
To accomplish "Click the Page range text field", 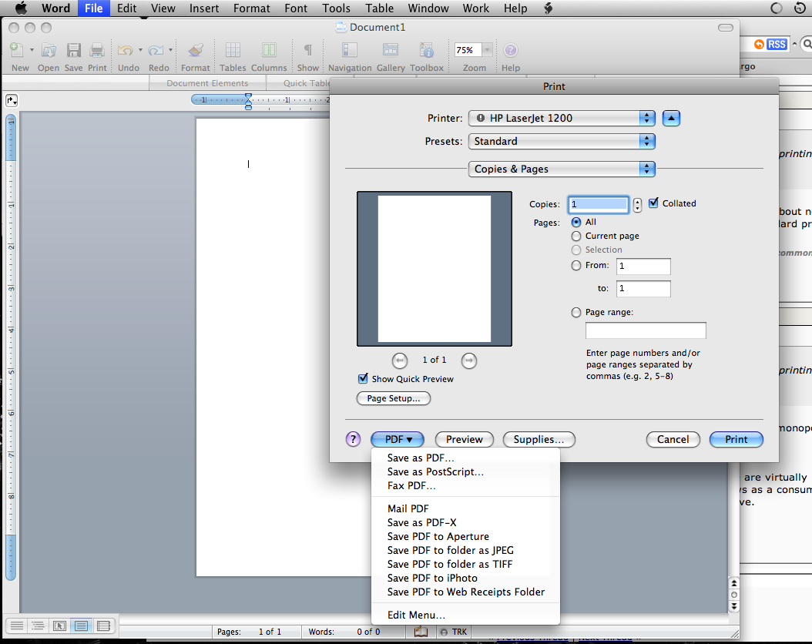I will click(x=646, y=330).
